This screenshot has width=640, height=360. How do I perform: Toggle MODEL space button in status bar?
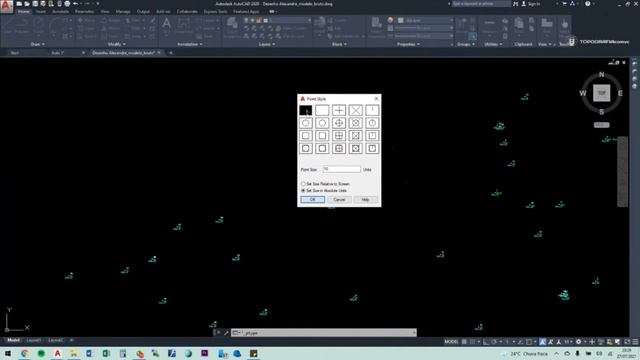[451, 342]
